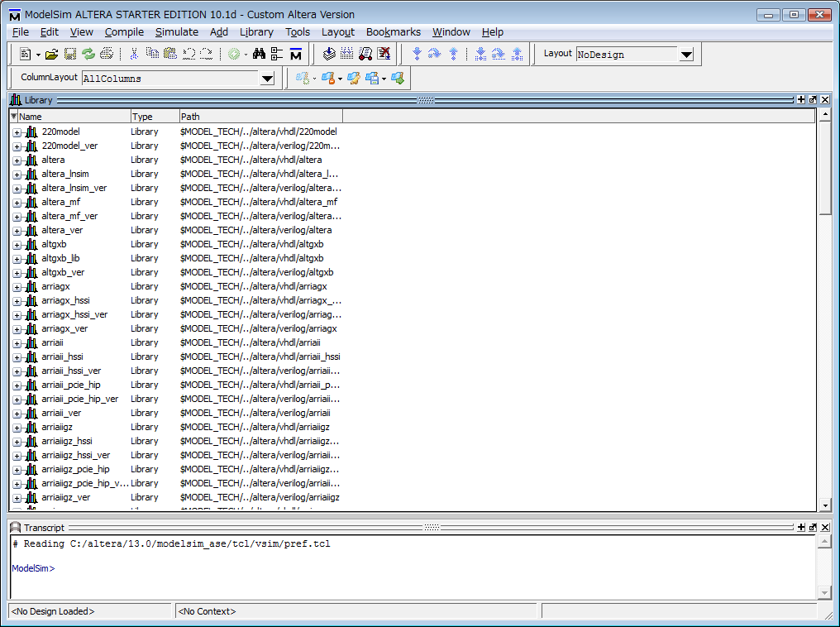Click the Redo arrow icon

[x=206, y=54]
